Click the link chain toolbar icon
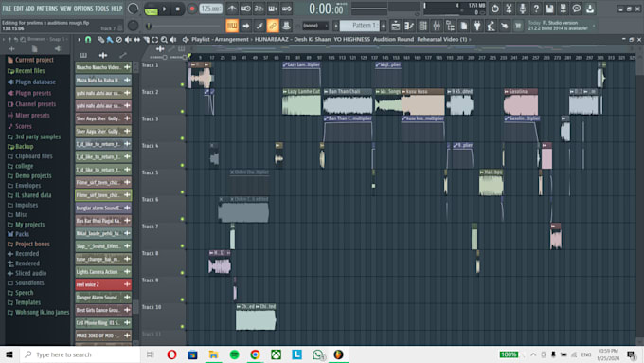This screenshot has height=363, width=644. pyautogui.click(x=273, y=26)
